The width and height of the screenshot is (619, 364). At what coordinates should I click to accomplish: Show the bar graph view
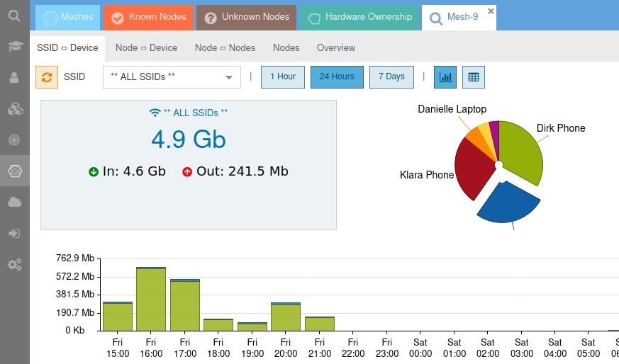pos(445,77)
